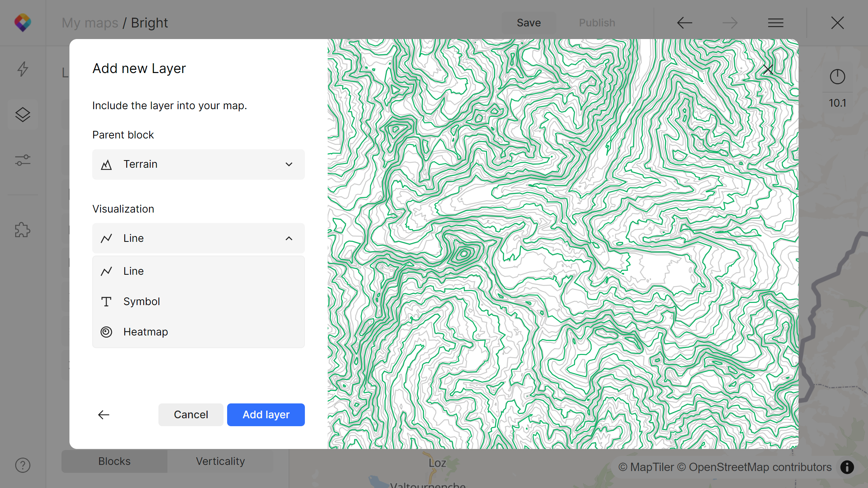868x488 pixels.
Task: Click the Add layer button
Action: (266, 414)
